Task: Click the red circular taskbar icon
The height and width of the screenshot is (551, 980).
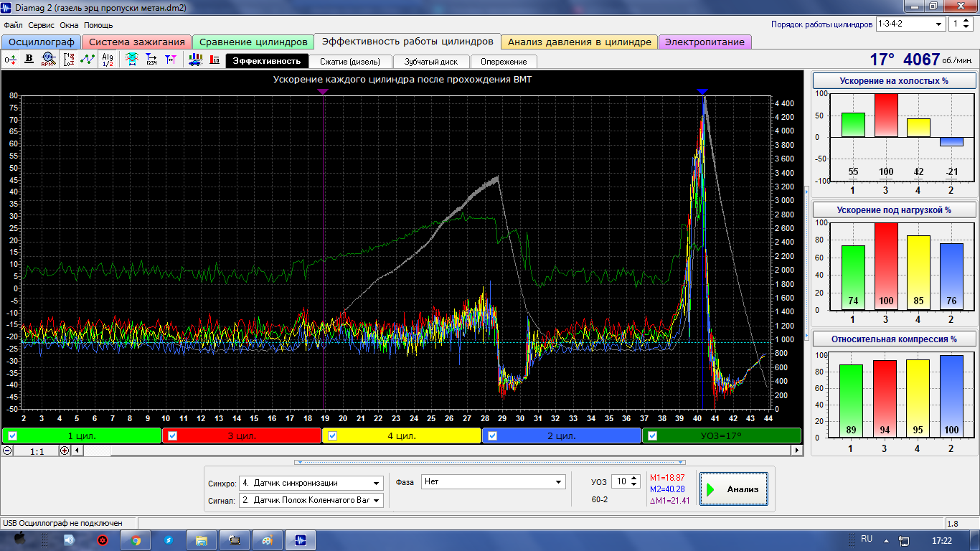Action: point(103,540)
